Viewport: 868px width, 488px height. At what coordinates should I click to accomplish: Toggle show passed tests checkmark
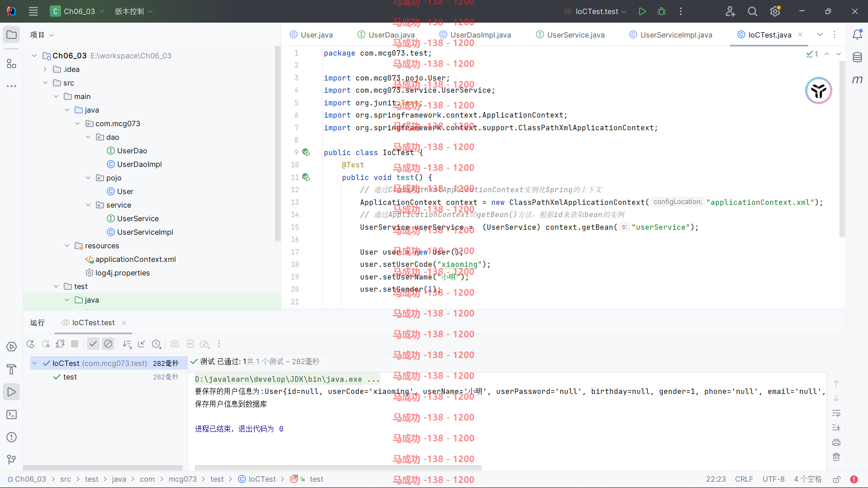93,344
